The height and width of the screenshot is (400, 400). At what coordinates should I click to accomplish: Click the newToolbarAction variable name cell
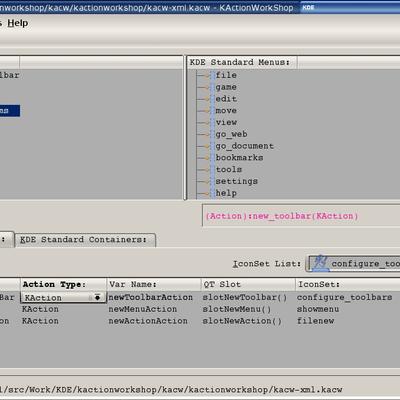[151, 297]
